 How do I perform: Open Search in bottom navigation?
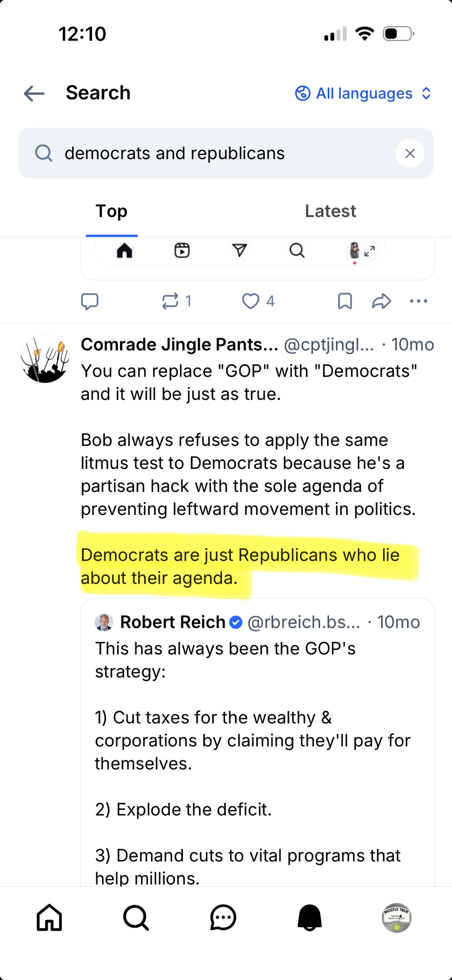[136, 917]
